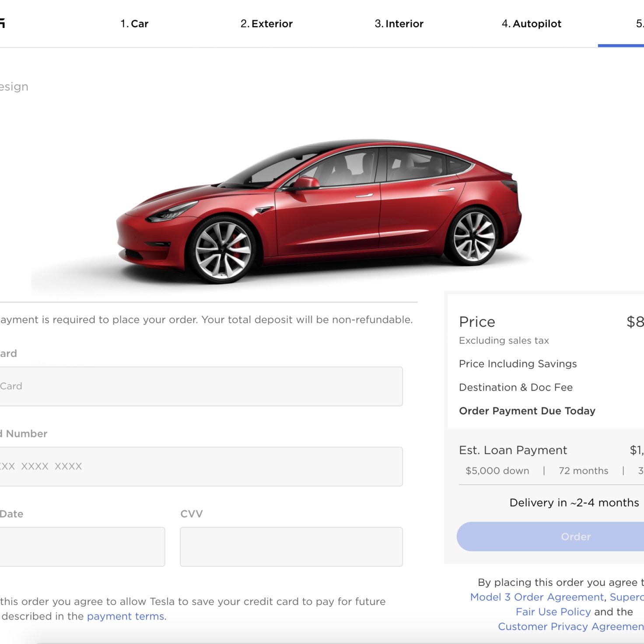The image size is (644, 644).
Task: Focus the Name on Card field
Action: pyautogui.click(x=200, y=386)
